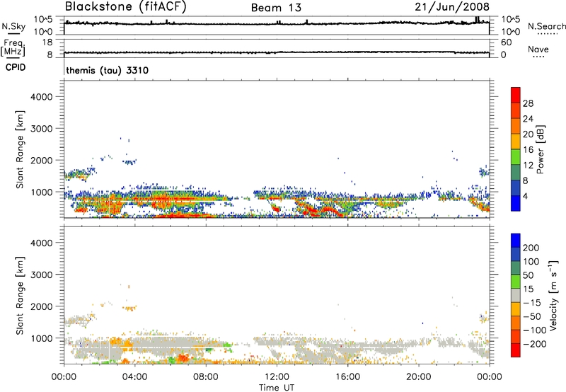Click the 'themis (tau) 3310' program text
Screen dimensions: 566x392
(108, 70)
